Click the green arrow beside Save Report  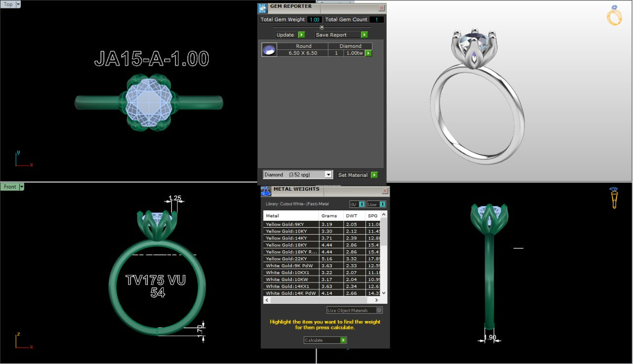(364, 35)
